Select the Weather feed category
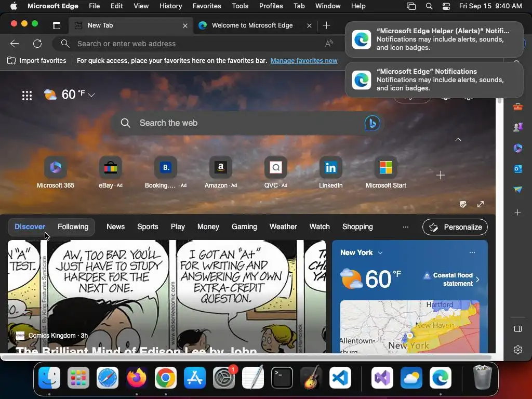 tap(283, 227)
